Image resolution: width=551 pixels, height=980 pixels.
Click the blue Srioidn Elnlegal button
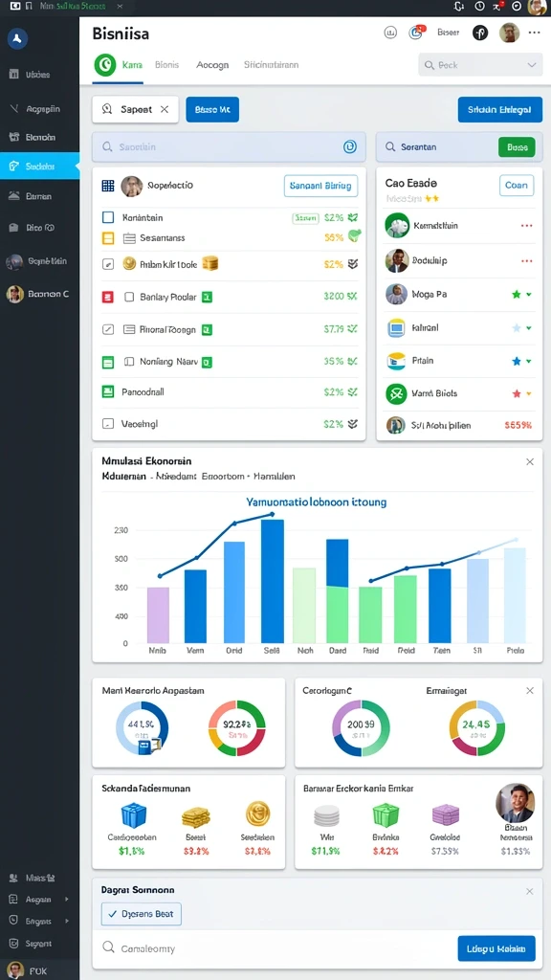click(x=499, y=109)
